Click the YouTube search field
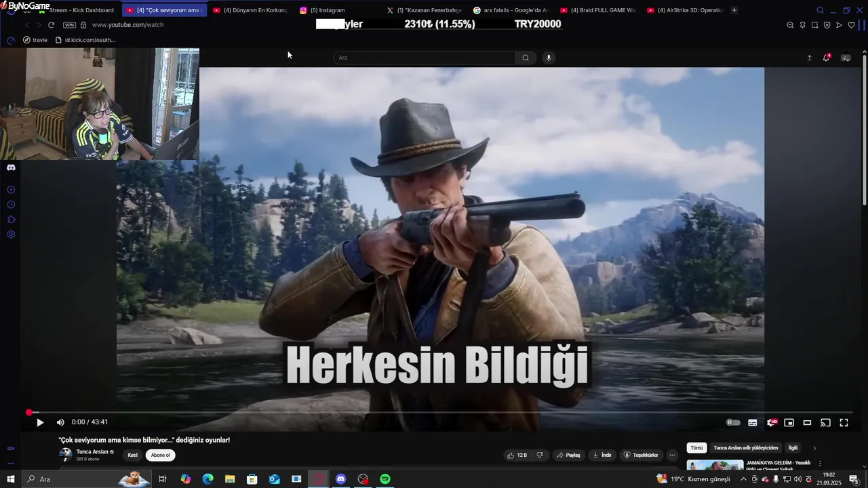The height and width of the screenshot is (488, 868). click(x=424, y=58)
